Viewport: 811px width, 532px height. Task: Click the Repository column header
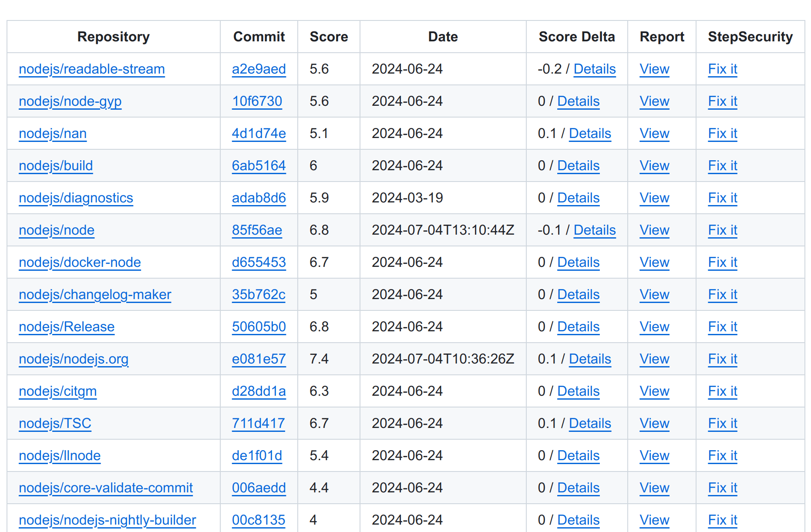(113, 37)
